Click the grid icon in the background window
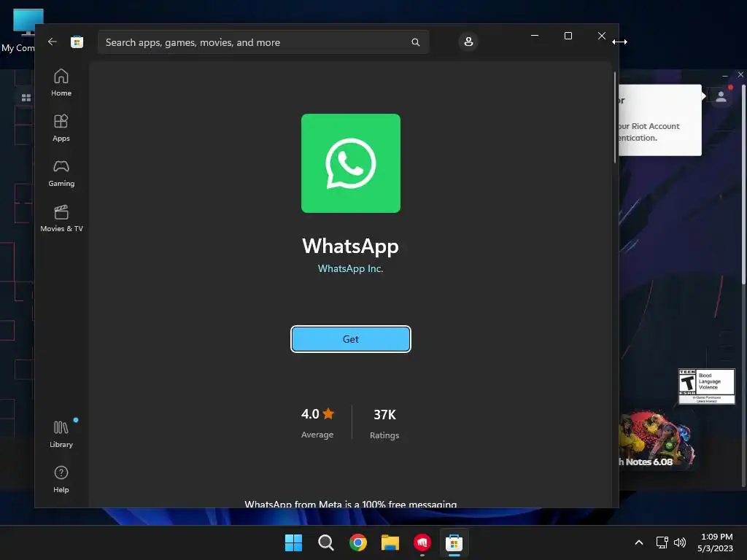This screenshot has width=747, height=560. pos(26,98)
